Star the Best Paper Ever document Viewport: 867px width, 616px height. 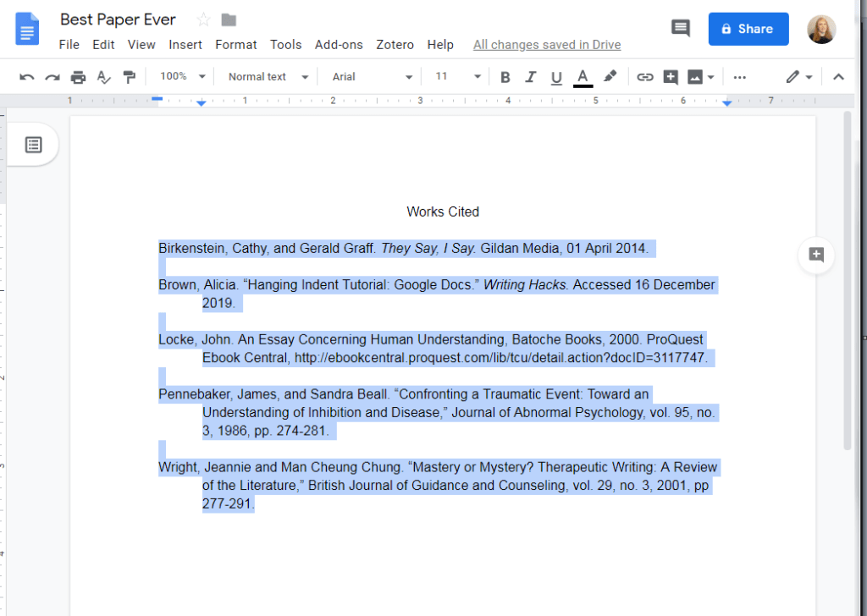tap(203, 19)
